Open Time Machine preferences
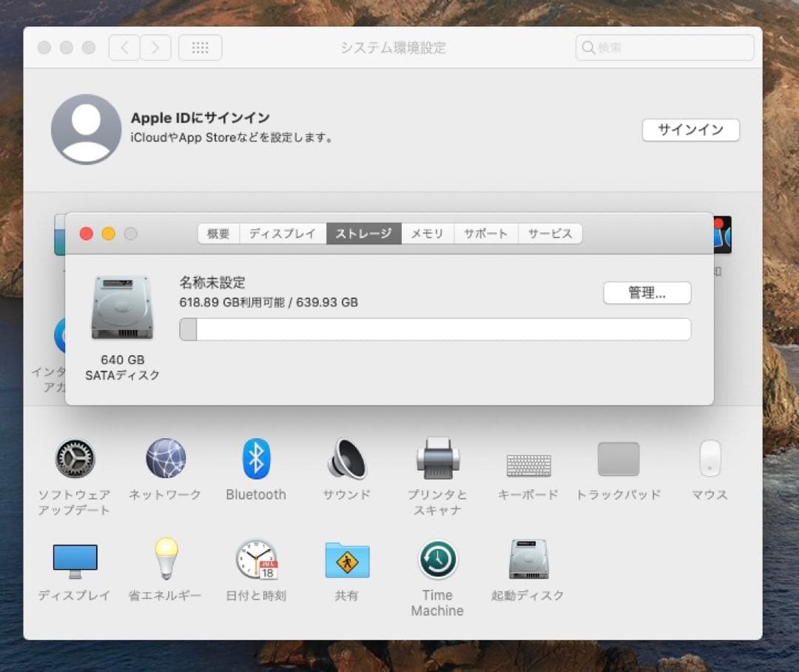Viewport: 799px width, 672px height. [436, 561]
